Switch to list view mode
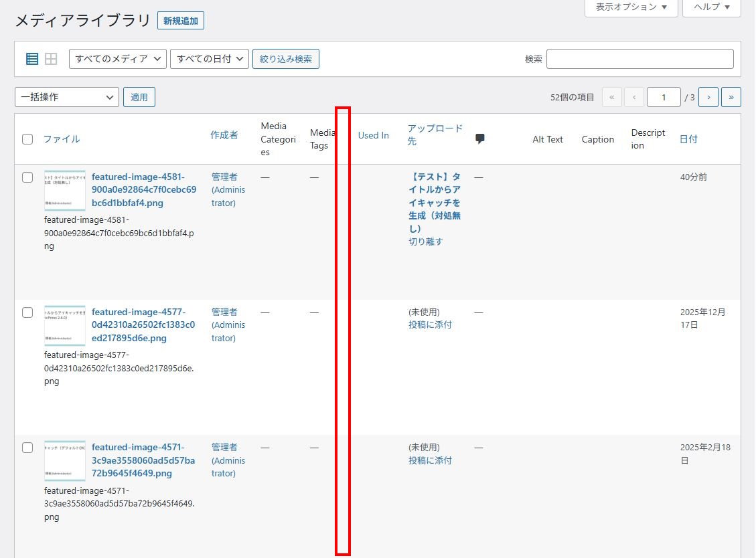756x558 pixels. click(32, 59)
